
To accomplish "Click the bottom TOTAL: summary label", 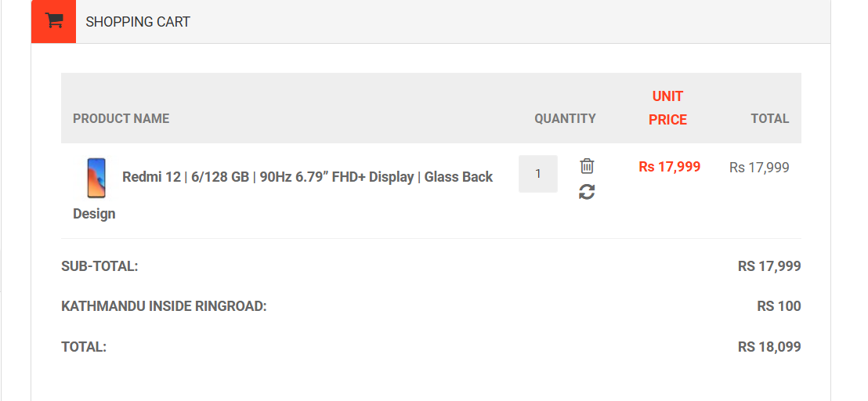I will [84, 346].
